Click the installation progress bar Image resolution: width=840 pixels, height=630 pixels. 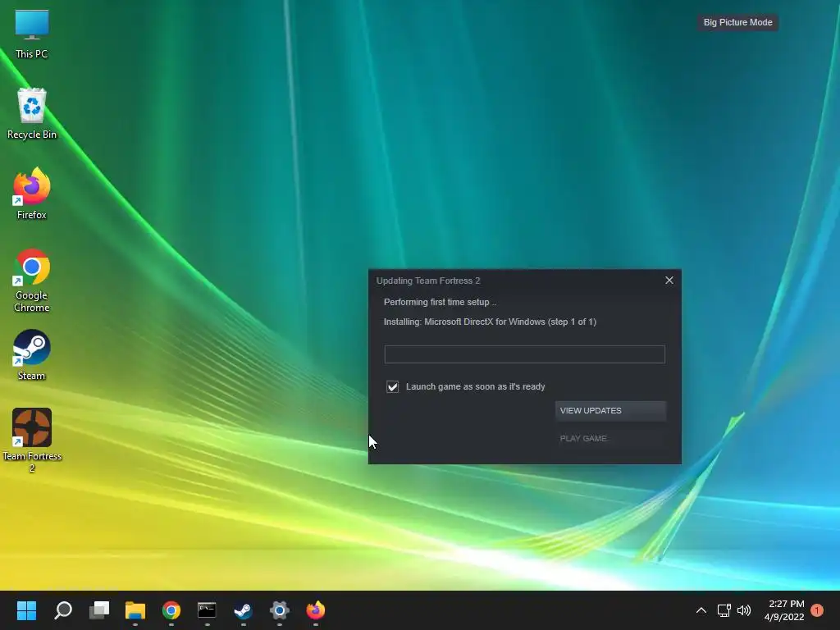pos(524,354)
